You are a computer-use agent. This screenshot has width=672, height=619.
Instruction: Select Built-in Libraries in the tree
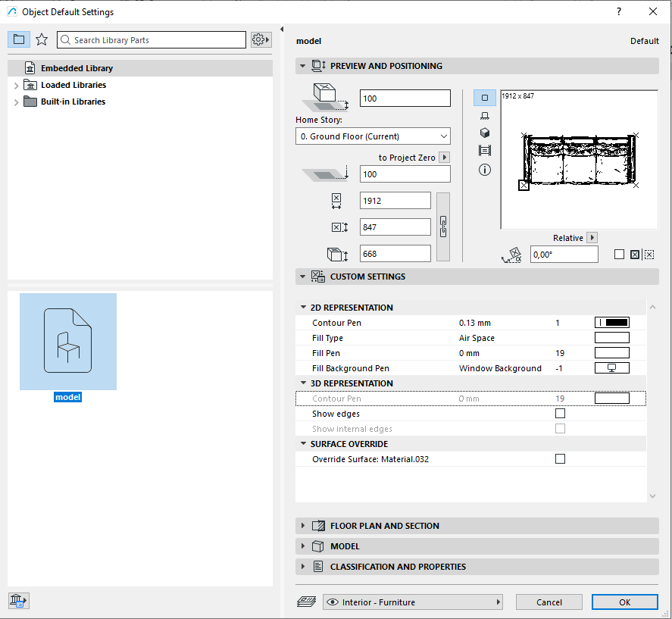tap(73, 102)
